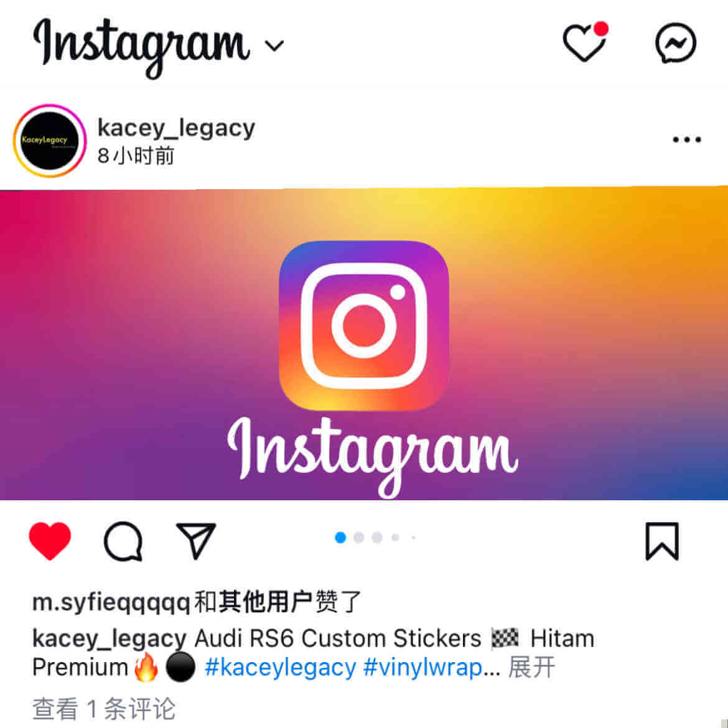
Task: Open kacey_legacy name in caption
Action: (x=109, y=639)
